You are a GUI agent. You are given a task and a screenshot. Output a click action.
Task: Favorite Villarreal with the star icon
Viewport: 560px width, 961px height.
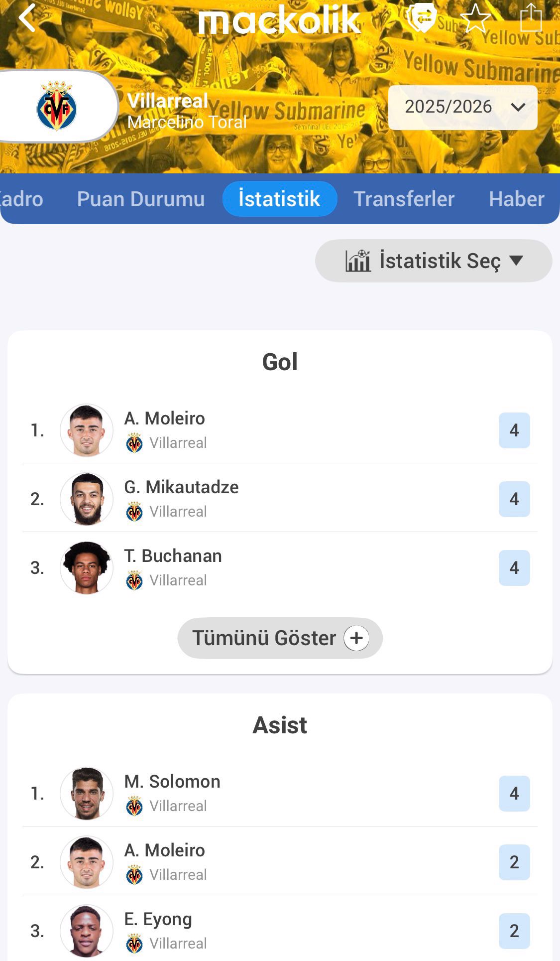tap(475, 18)
